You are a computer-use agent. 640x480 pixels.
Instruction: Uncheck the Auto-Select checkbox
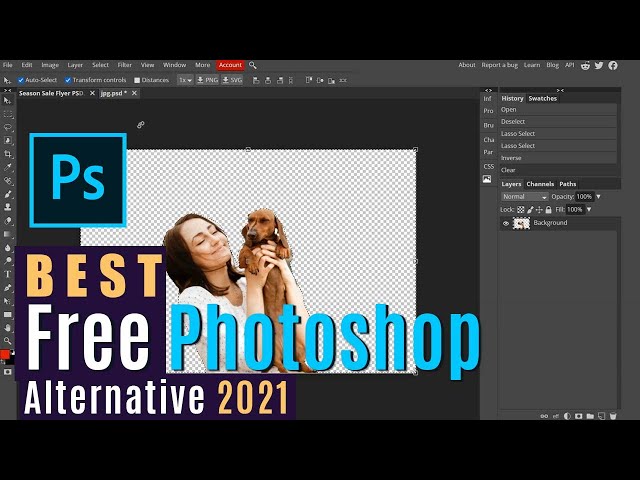coord(21,80)
